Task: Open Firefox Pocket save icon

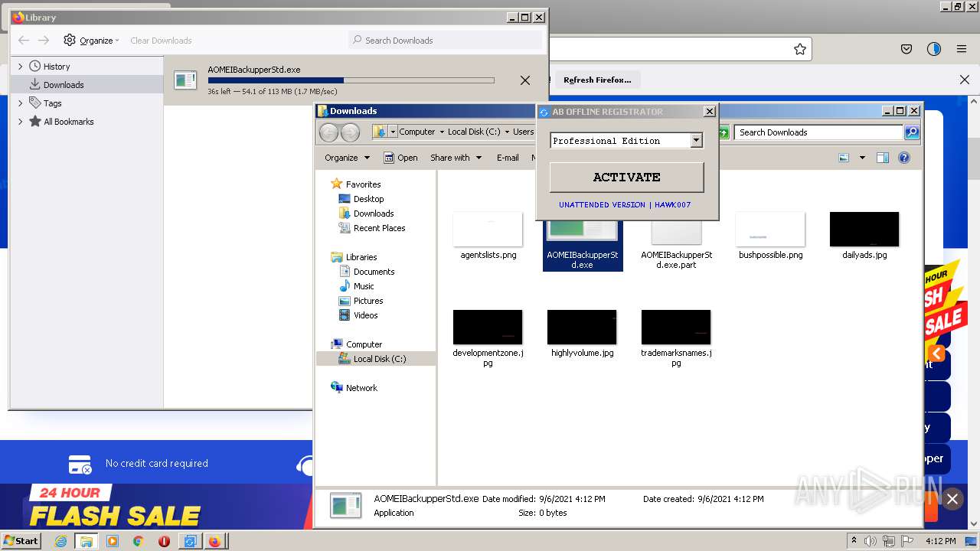Action: tap(906, 49)
